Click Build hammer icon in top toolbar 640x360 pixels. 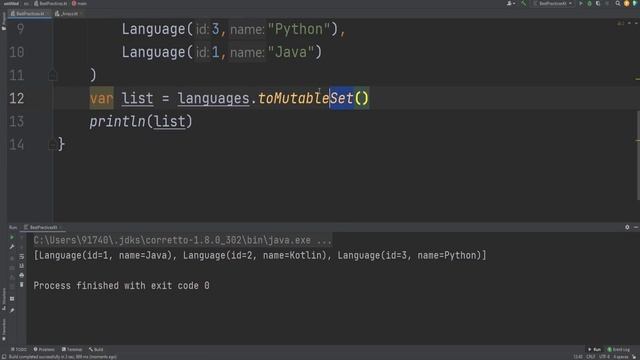(524, 4)
